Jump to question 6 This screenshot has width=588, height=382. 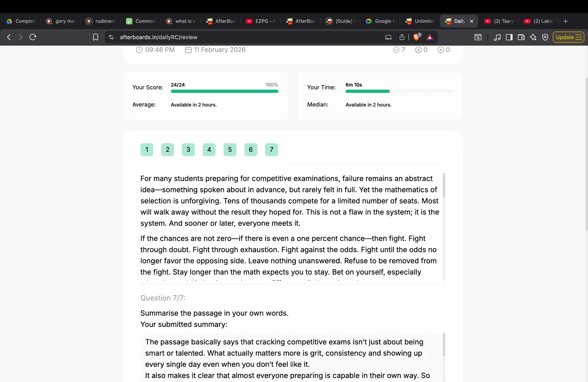pyautogui.click(x=251, y=150)
